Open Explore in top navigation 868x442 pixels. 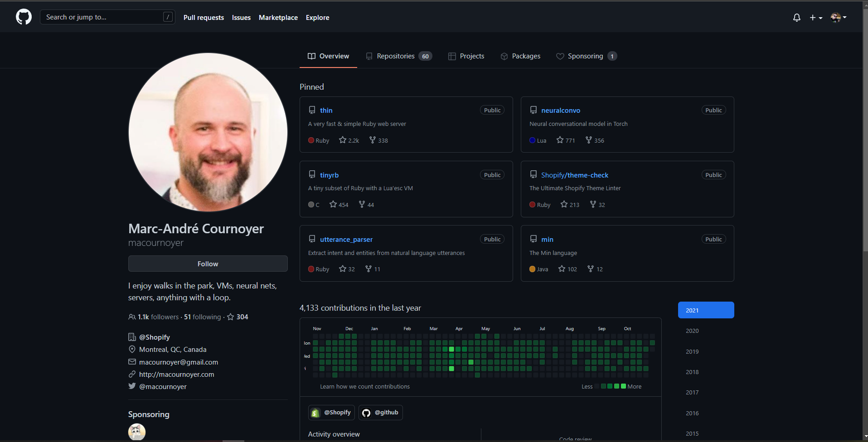tap(317, 18)
